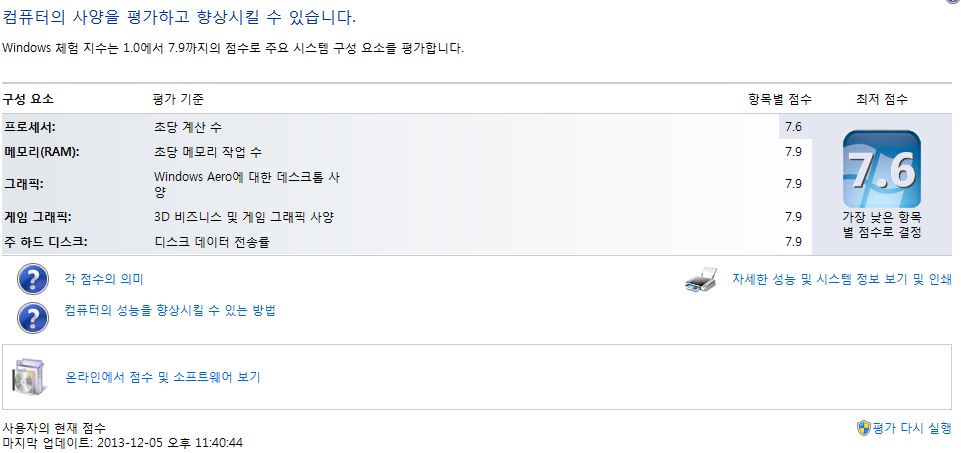
Task: Click the shield icon next to 평가 다시 실행
Action: [864, 428]
